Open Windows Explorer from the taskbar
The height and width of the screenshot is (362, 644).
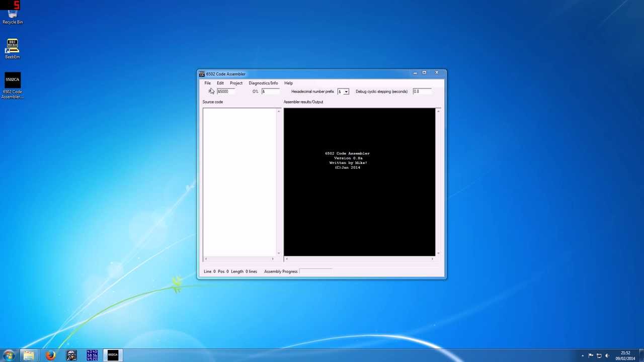[29, 355]
